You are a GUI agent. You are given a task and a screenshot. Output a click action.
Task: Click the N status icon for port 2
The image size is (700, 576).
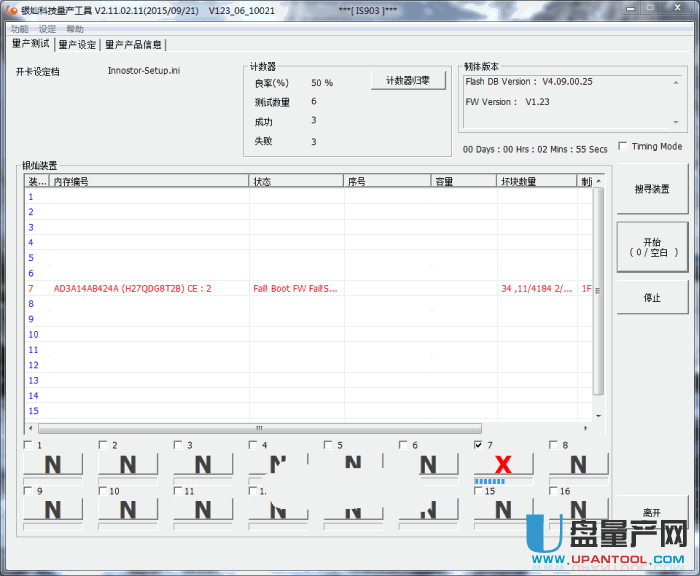tap(128, 464)
